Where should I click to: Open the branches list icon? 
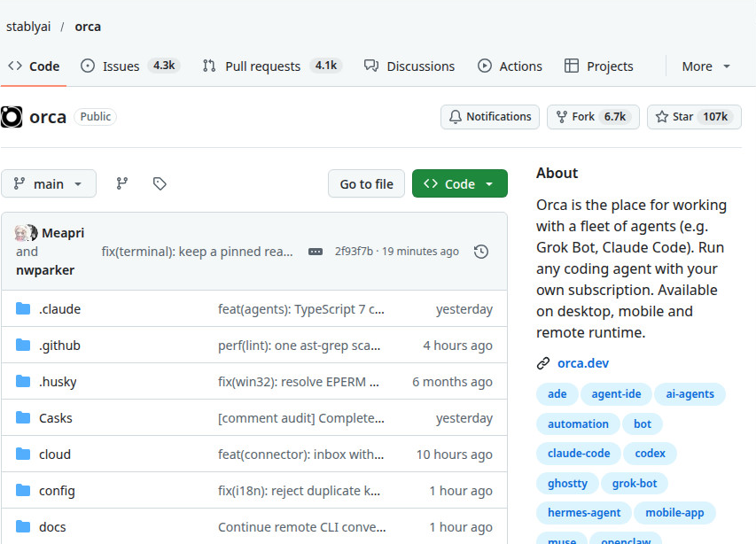[x=122, y=183]
